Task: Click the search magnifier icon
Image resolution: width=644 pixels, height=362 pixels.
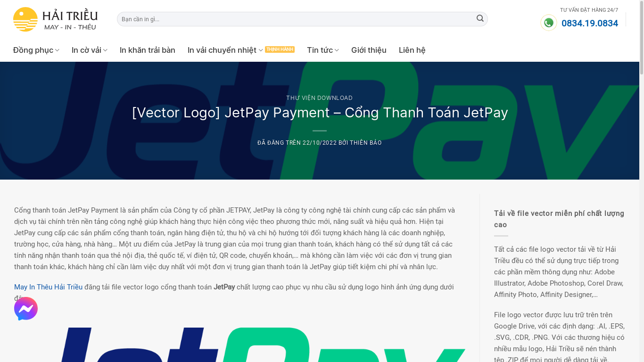Action: [480, 19]
